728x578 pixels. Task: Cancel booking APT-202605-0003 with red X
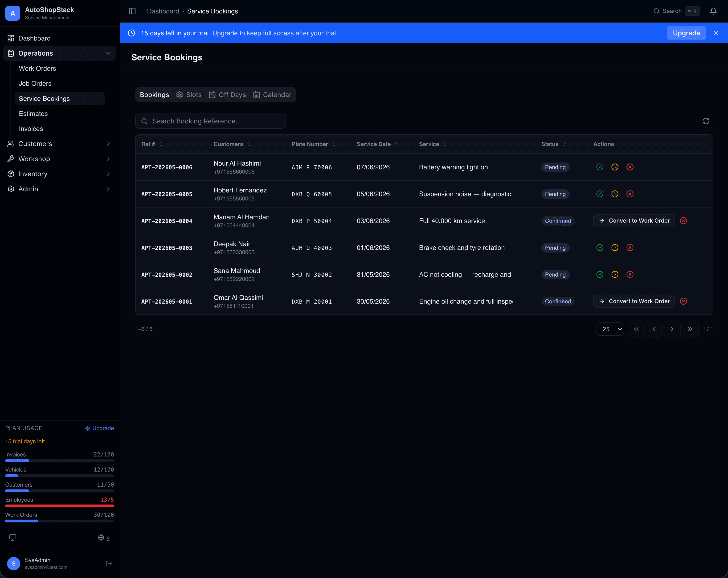(x=630, y=248)
